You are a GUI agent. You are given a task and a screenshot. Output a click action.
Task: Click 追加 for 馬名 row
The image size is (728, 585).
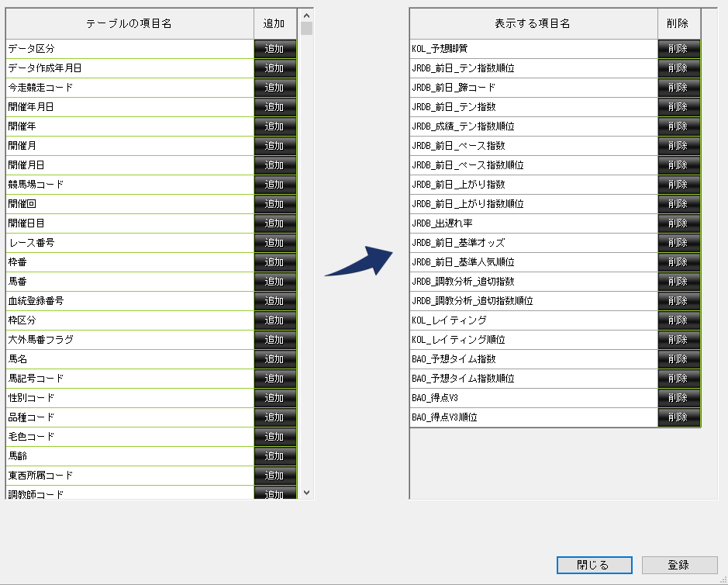[x=275, y=359]
